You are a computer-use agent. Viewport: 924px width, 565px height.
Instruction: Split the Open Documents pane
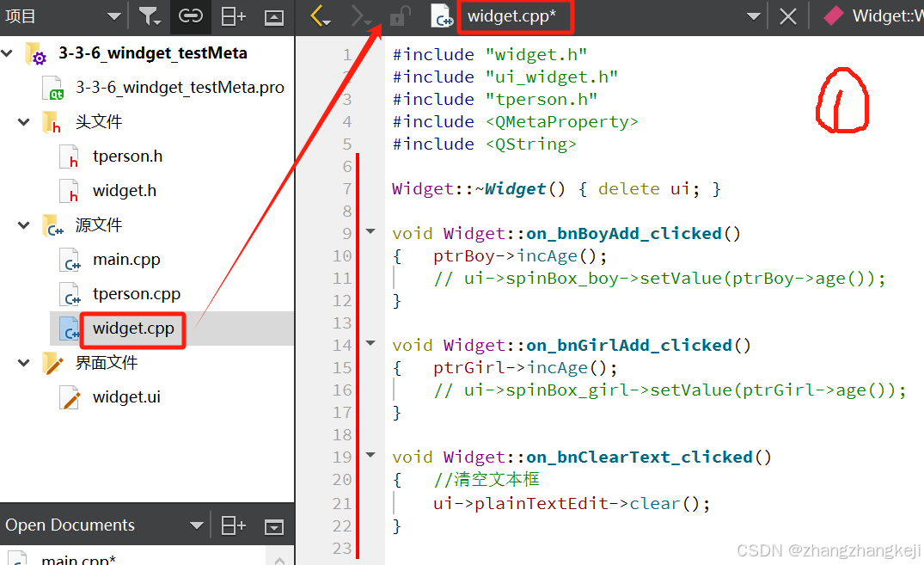click(233, 525)
